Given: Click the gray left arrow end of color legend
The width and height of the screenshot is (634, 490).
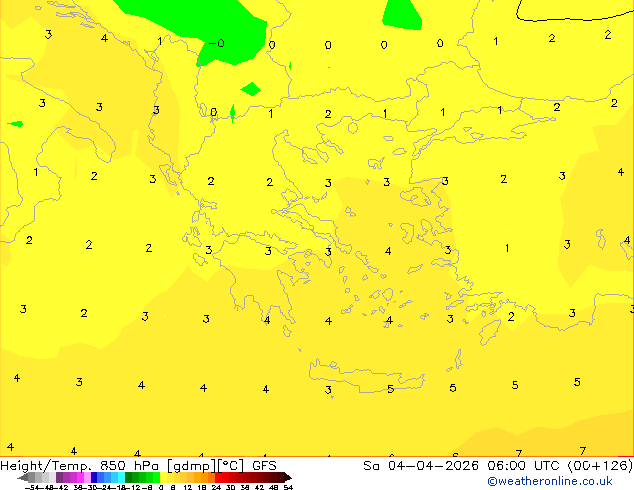Looking at the screenshot, I should 23,478.
